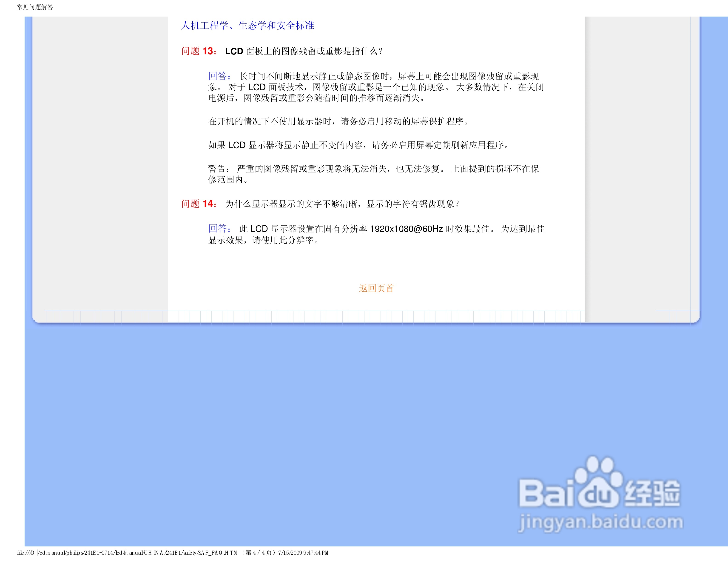Viewport: 728px width, 563px height.
Task: Click the 常见问题解答 page header
Action: [x=35, y=7]
